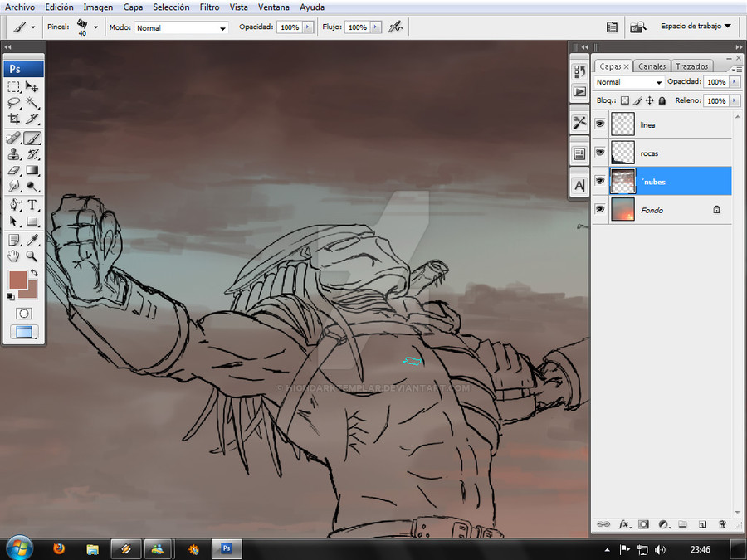This screenshot has width=747, height=560.
Task: Set the foreground color swatch
Action: pos(17,280)
